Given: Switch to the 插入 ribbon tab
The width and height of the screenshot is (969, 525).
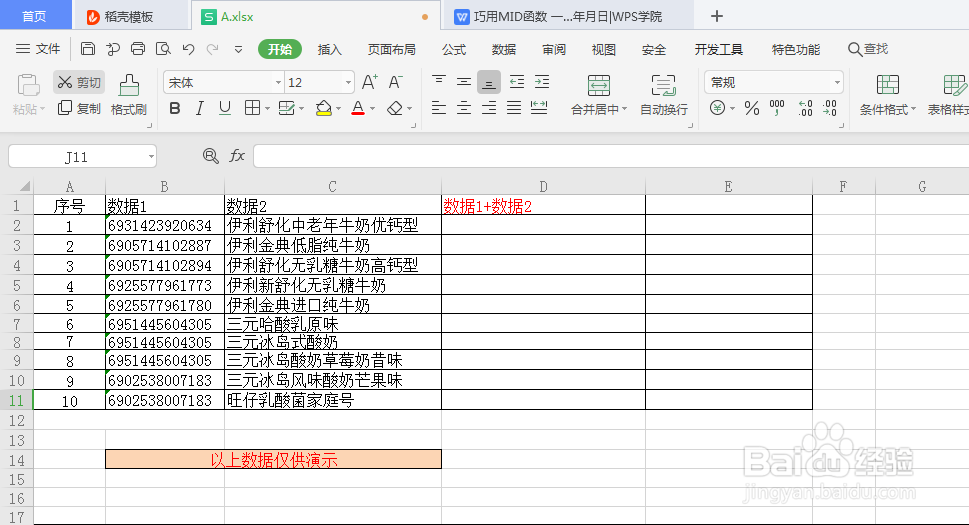Looking at the screenshot, I should click(x=329, y=49).
